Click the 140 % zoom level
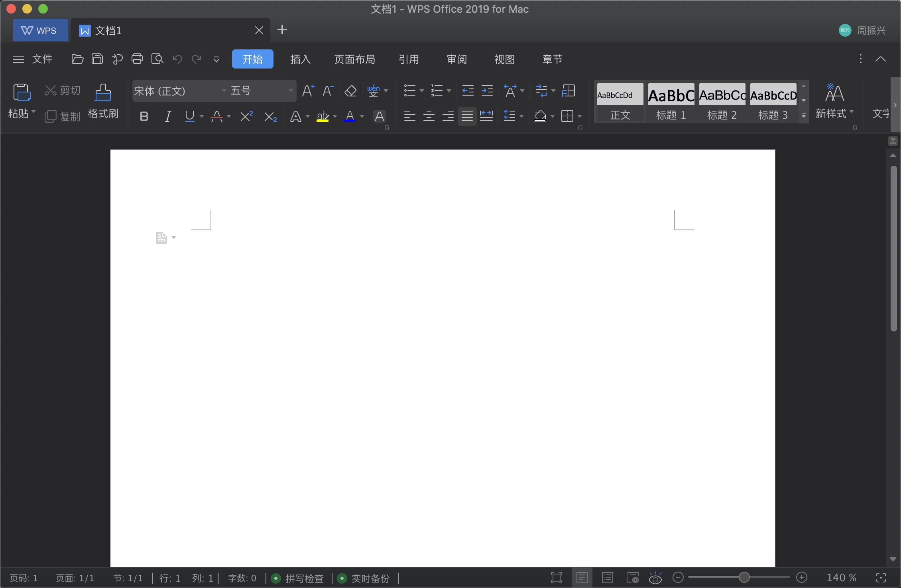The image size is (901, 588). [x=841, y=578]
